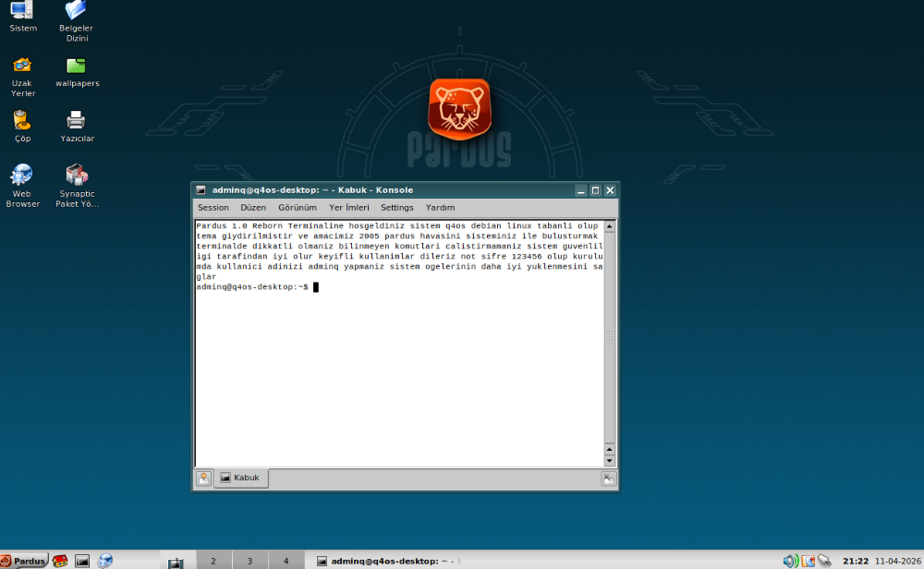924x569 pixels.
Task: Open the Session menu in Konsole
Action: pyautogui.click(x=213, y=208)
